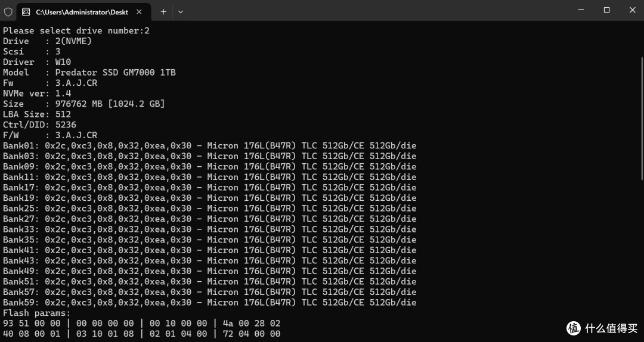Click the Bank51 flash ID row

[x=209, y=281]
